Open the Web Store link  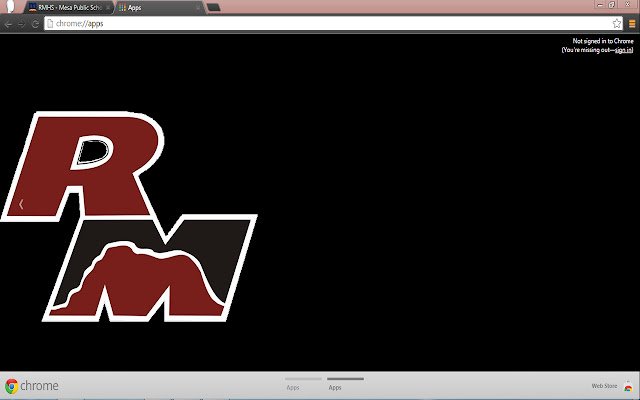click(x=604, y=386)
